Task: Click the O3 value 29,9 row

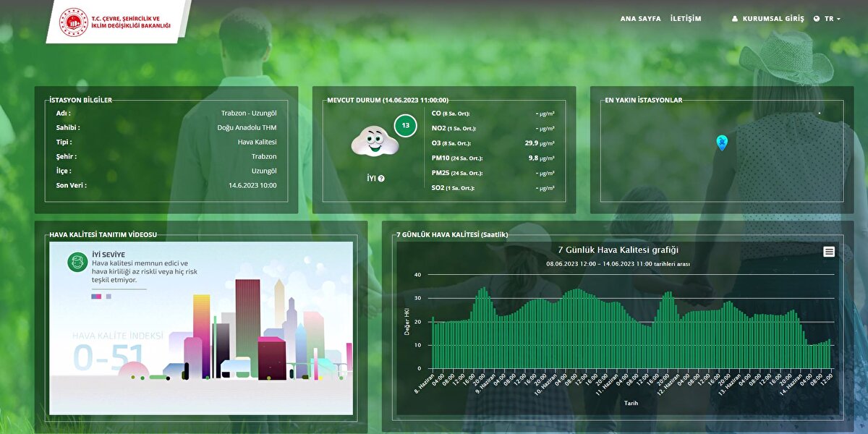Action: pos(492,143)
